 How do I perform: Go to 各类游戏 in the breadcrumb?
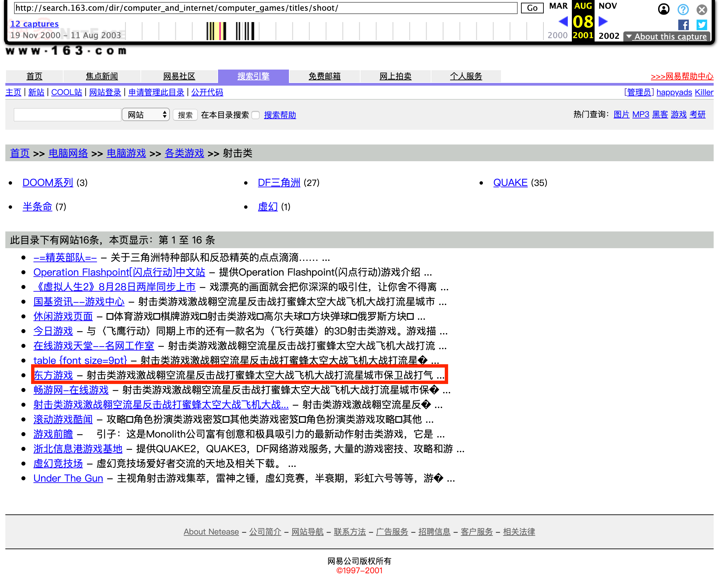[x=184, y=153]
